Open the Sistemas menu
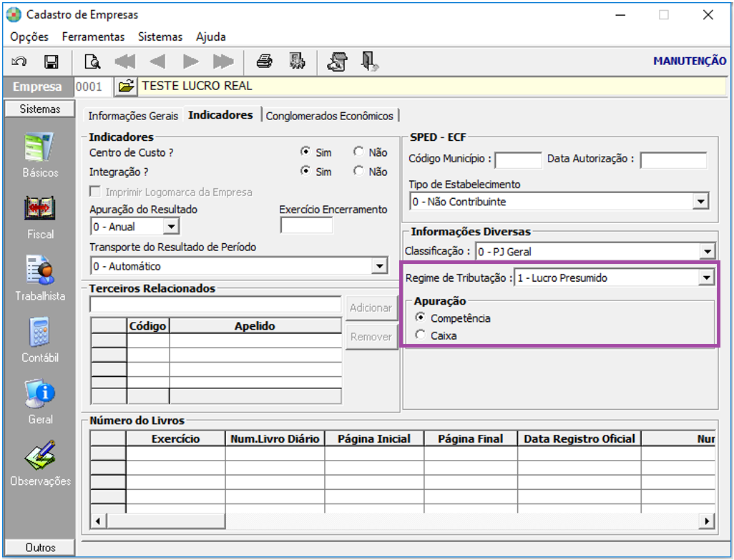734x560 pixels. point(160,36)
